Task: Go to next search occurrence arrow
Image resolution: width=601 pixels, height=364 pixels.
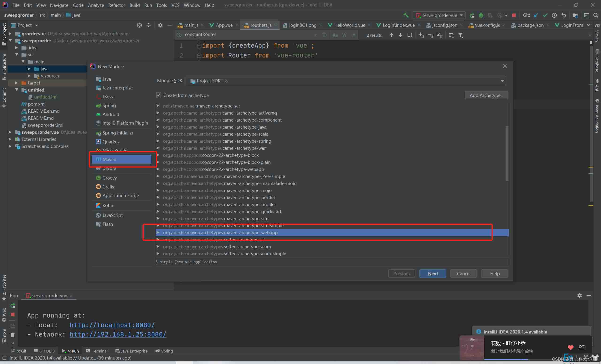Action: [x=400, y=35]
